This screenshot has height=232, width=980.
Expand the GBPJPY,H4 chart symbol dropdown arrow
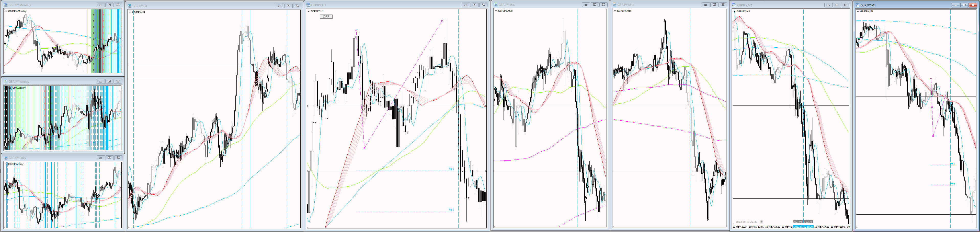pos(130,12)
